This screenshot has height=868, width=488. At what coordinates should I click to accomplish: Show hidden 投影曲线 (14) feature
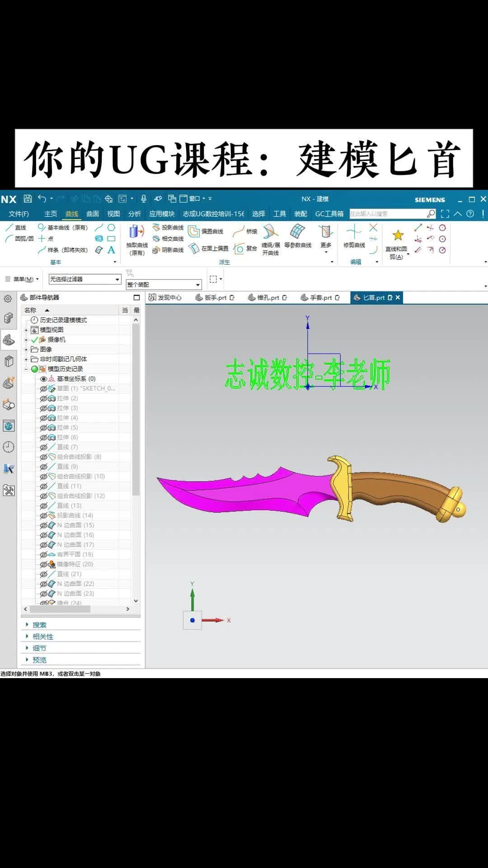click(x=43, y=516)
